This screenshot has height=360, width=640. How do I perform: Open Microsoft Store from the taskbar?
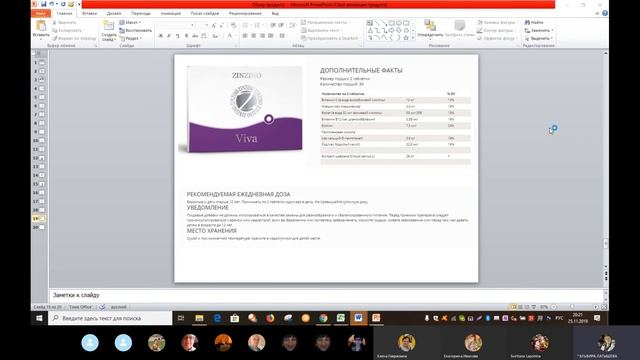tap(235, 318)
